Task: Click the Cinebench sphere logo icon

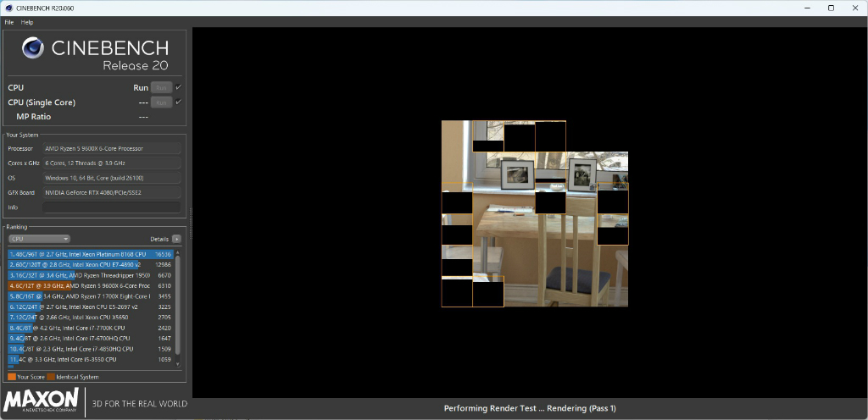Action: tap(33, 48)
